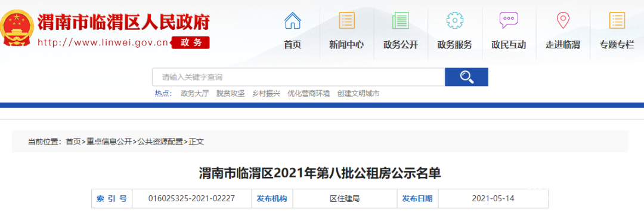Open the 政务大厅 hot topic link
Screen dimensions: 644x218
pos(194,94)
